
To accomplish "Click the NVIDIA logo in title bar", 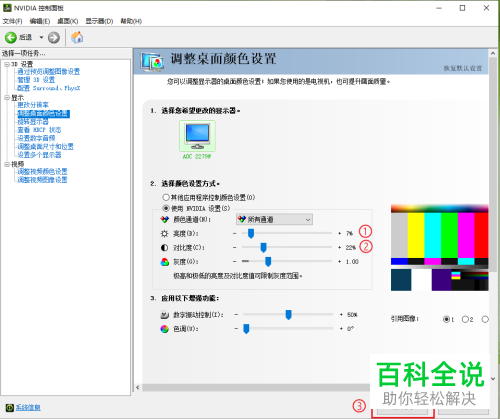I will 7,7.
